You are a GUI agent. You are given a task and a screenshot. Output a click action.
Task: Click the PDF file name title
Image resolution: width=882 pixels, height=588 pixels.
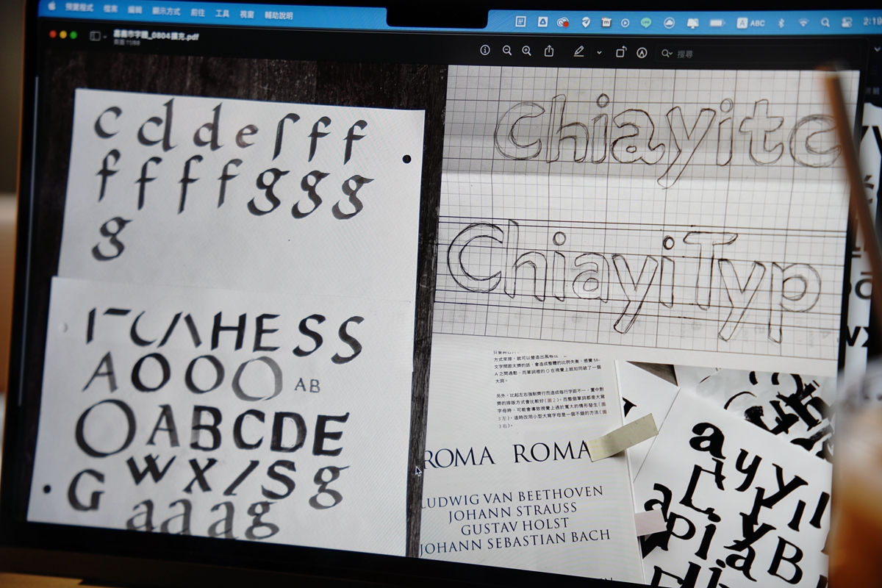156,36
